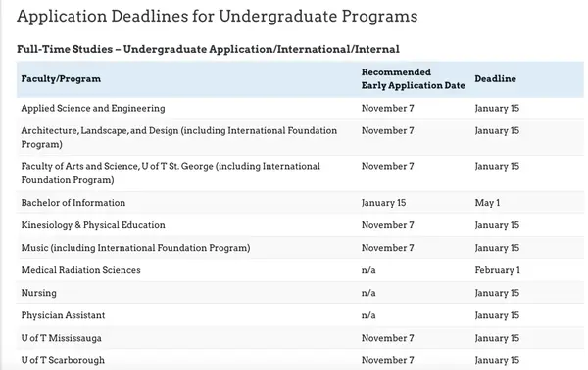
Task: Click January 15 early date for Bachelor of Information
Action: coord(383,203)
